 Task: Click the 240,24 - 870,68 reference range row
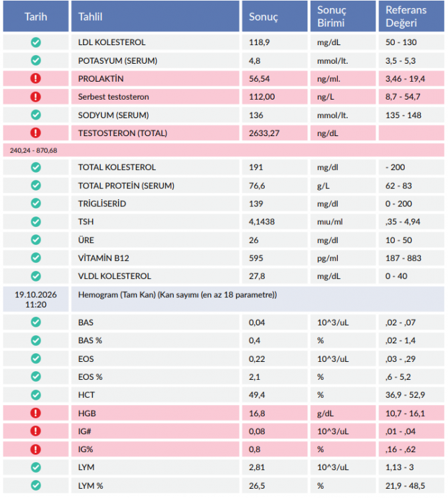pyautogui.click(x=224, y=150)
